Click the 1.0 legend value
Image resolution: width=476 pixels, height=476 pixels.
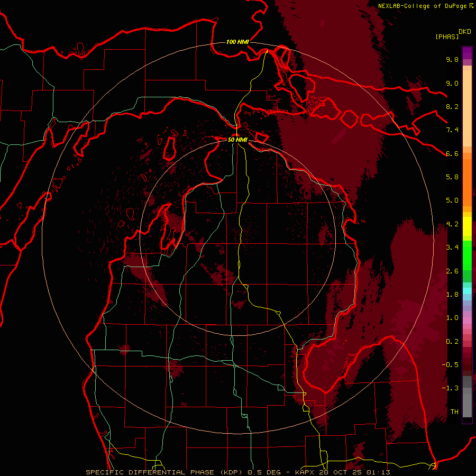452,318
